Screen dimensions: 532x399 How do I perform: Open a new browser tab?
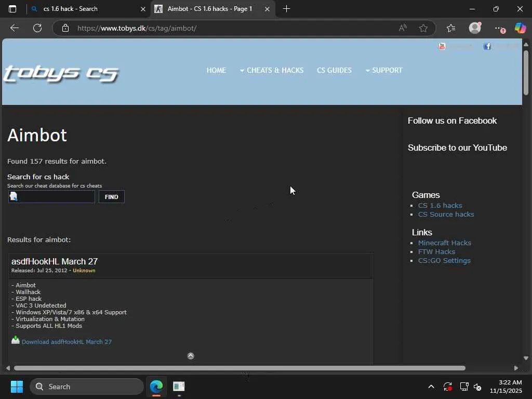(286, 9)
